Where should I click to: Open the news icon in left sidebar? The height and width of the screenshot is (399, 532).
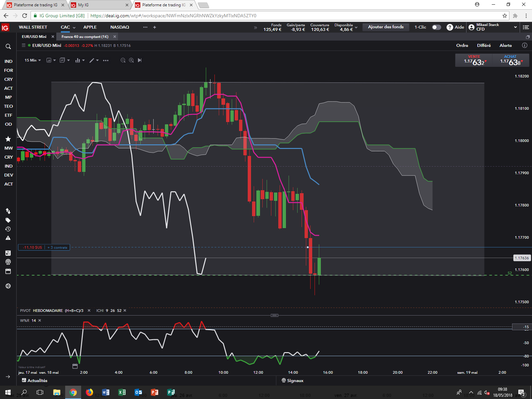point(8,253)
